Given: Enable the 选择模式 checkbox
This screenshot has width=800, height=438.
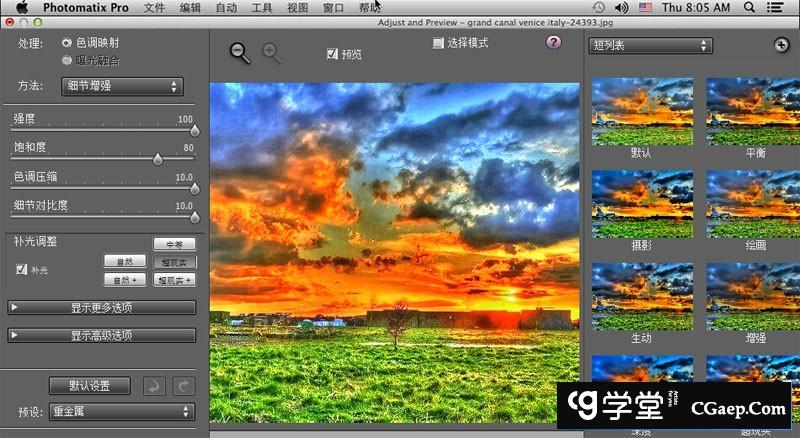Looking at the screenshot, I should click(438, 43).
